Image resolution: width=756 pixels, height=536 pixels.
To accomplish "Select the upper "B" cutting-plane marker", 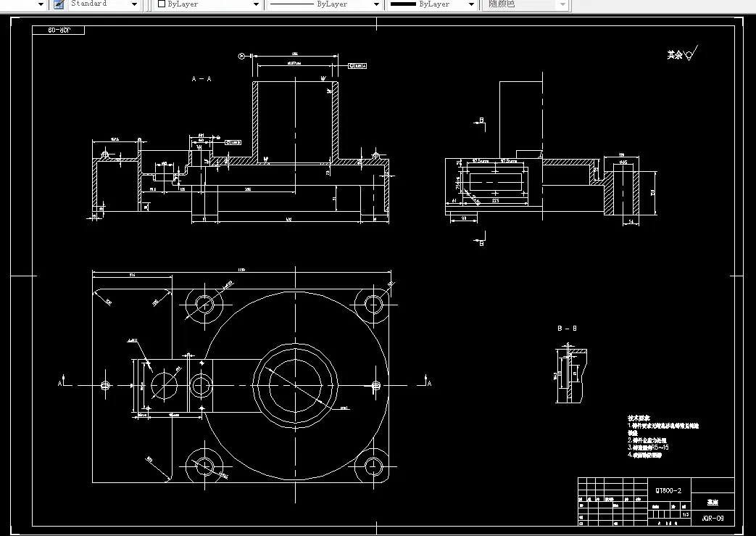I will 481,120.
